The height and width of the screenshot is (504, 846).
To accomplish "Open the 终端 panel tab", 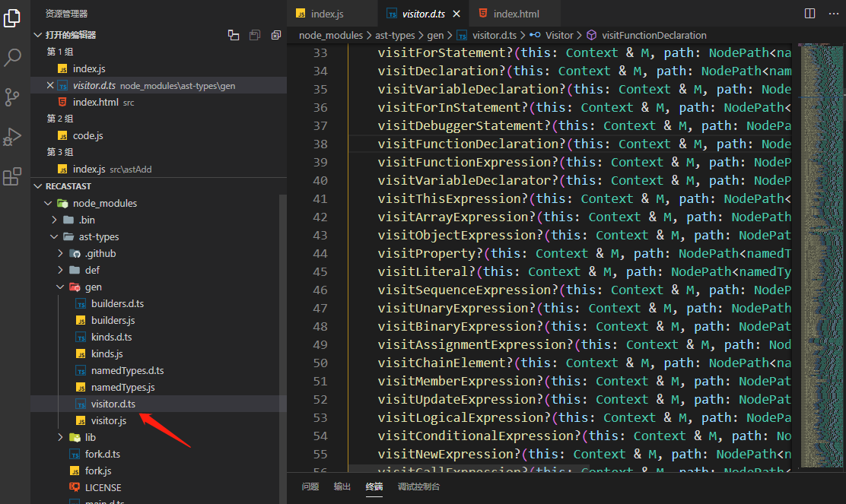I will [x=374, y=487].
